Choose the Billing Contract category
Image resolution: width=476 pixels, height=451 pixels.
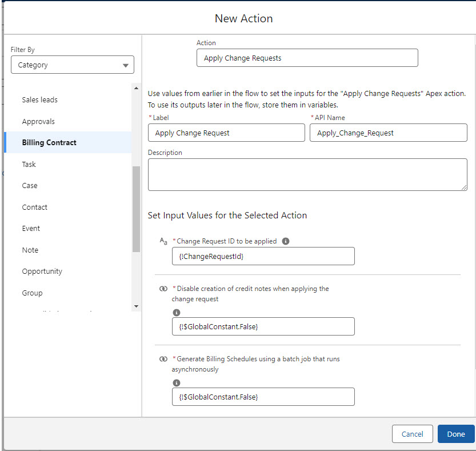(x=49, y=143)
